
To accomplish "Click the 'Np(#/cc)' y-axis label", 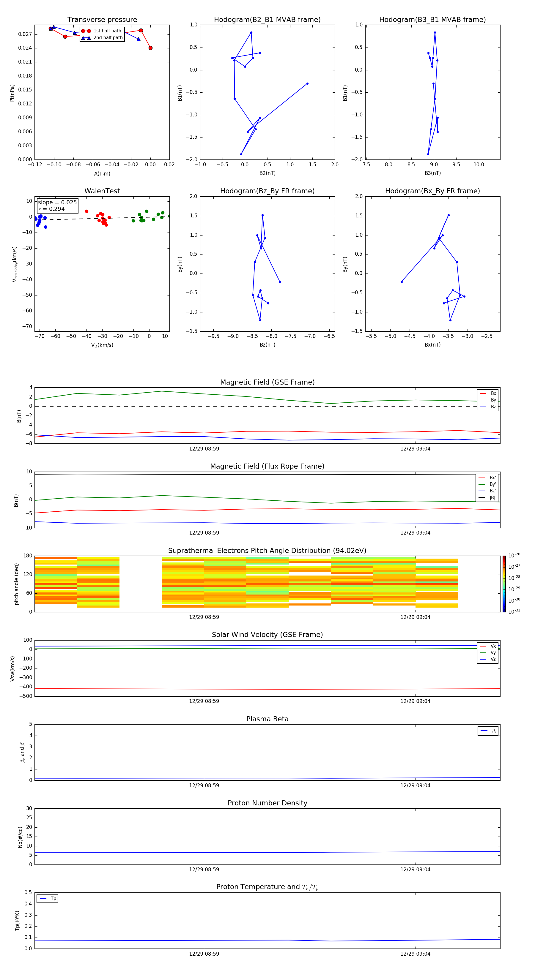I will click(20, 837).
